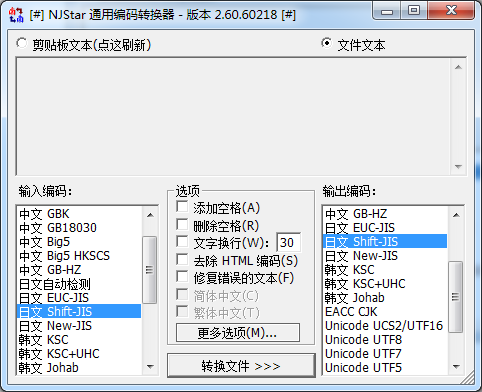Select 日文 Shift-JIS in output encoding list

(385, 241)
